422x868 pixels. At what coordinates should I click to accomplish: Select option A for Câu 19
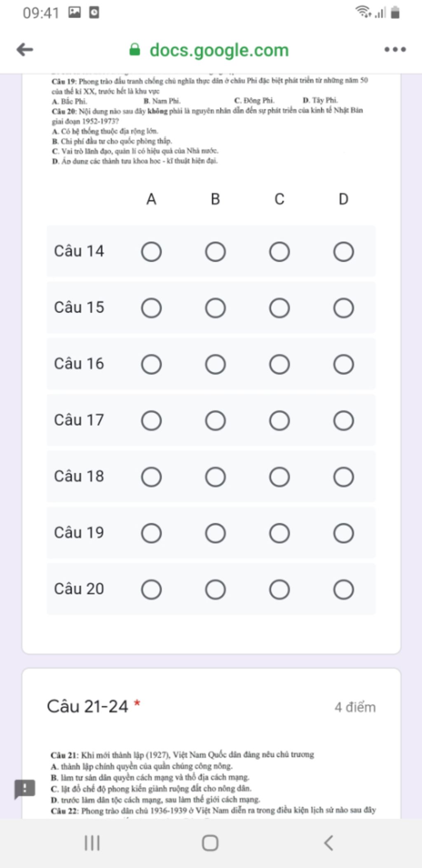coord(151,533)
